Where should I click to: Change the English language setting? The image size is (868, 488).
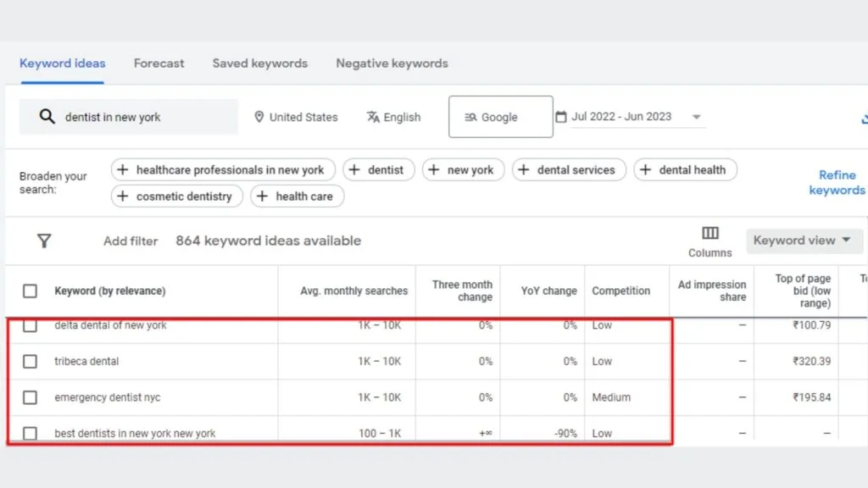tap(393, 117)
